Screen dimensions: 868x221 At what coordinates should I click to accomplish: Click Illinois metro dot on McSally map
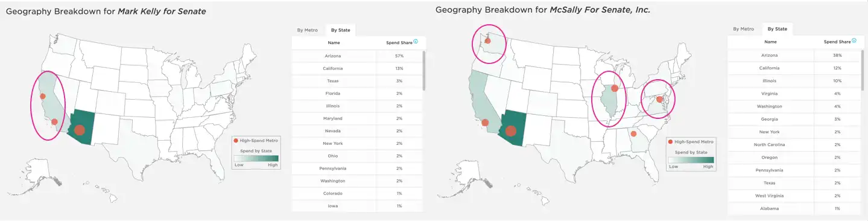tap(615, 89)
